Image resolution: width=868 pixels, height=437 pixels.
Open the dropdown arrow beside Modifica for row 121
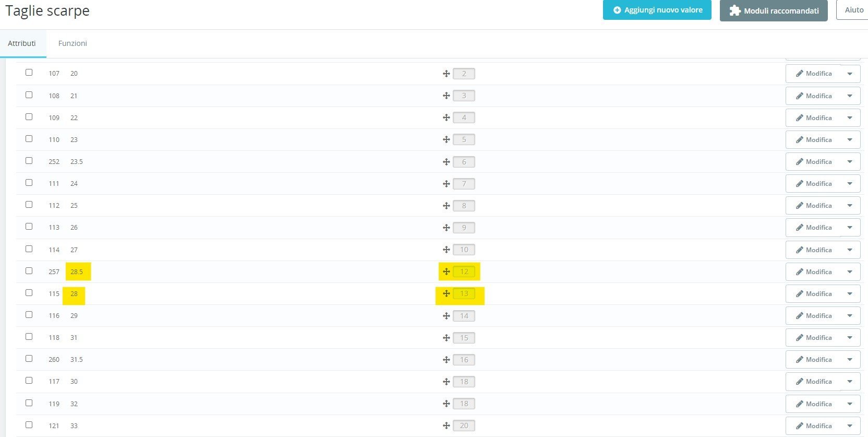[x=850, y=426]
